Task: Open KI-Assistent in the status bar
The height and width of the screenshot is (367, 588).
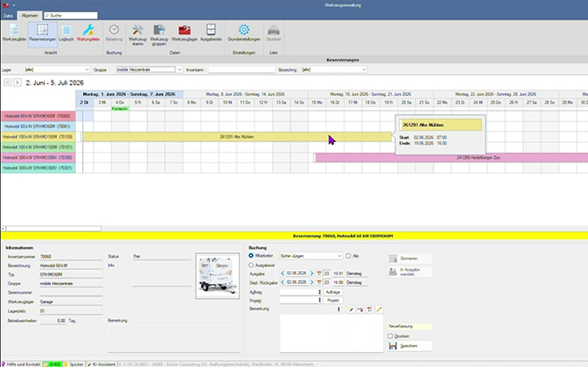Action: click(102, 364)
